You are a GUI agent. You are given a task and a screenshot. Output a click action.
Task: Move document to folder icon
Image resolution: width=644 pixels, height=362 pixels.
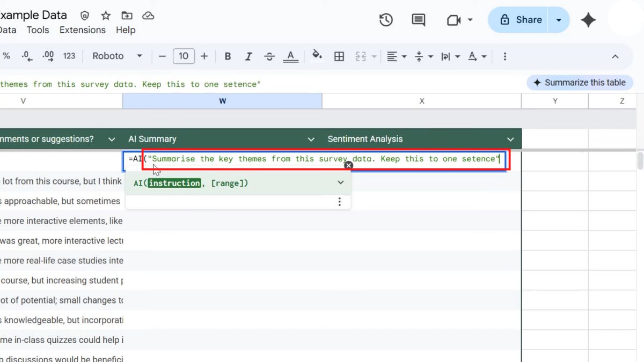tap(127, 16)
